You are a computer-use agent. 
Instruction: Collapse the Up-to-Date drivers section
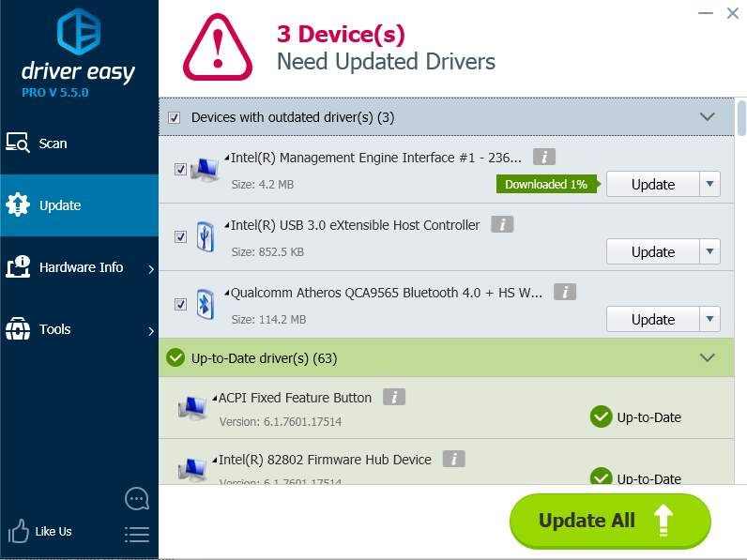708,357
